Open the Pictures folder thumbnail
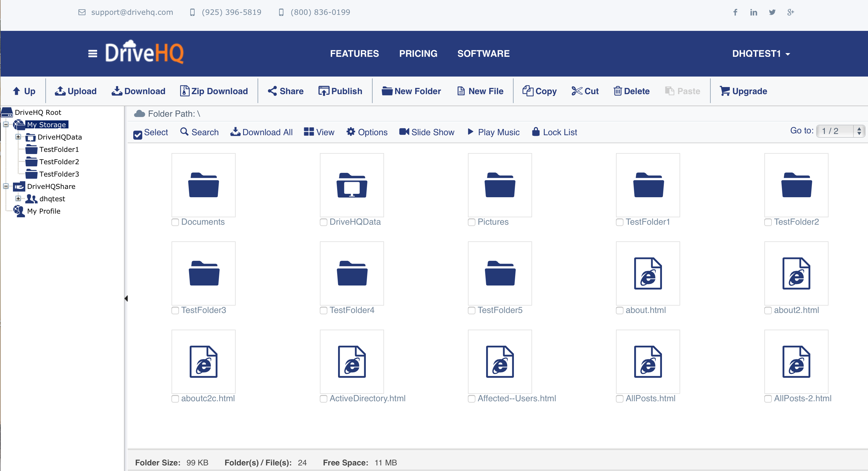868x471 pixels. 500,185
